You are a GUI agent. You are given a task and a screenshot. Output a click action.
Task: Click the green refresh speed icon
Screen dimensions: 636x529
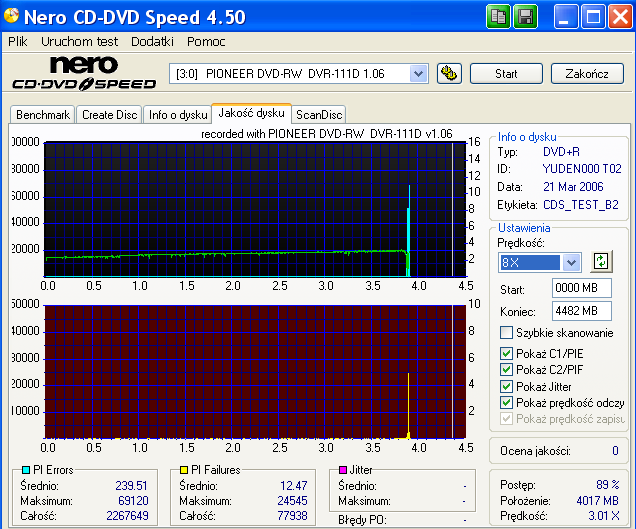[600, 262]
